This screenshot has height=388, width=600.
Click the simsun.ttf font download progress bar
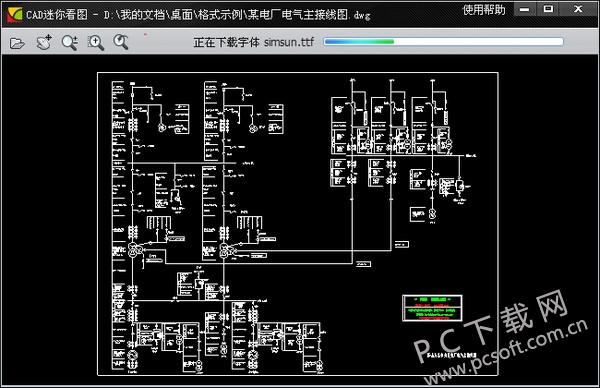tap(443, 42)
